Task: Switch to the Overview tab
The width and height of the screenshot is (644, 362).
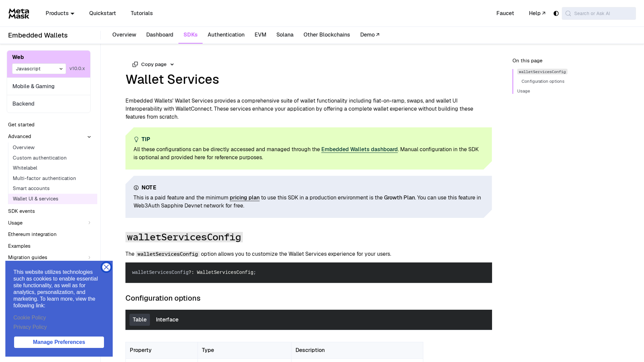Action: point(124,35)
